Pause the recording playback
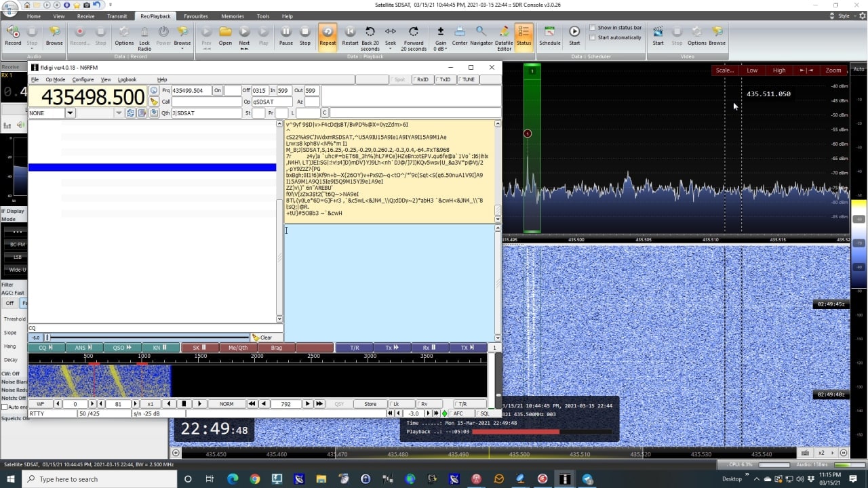 [x=285, y=34]
